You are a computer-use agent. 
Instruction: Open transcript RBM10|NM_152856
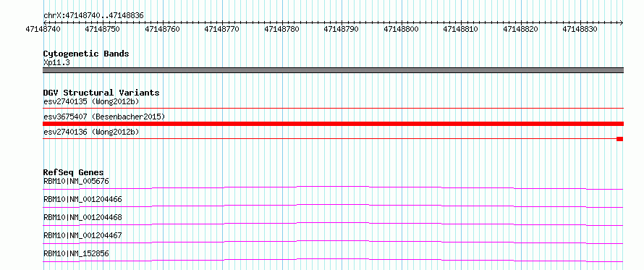(77, 253)
